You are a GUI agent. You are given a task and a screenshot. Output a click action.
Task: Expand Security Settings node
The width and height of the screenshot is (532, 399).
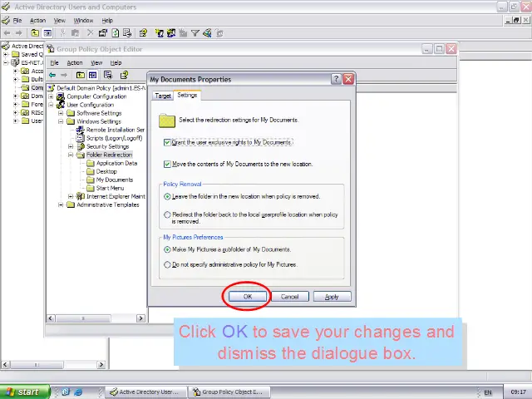[71, 146]
